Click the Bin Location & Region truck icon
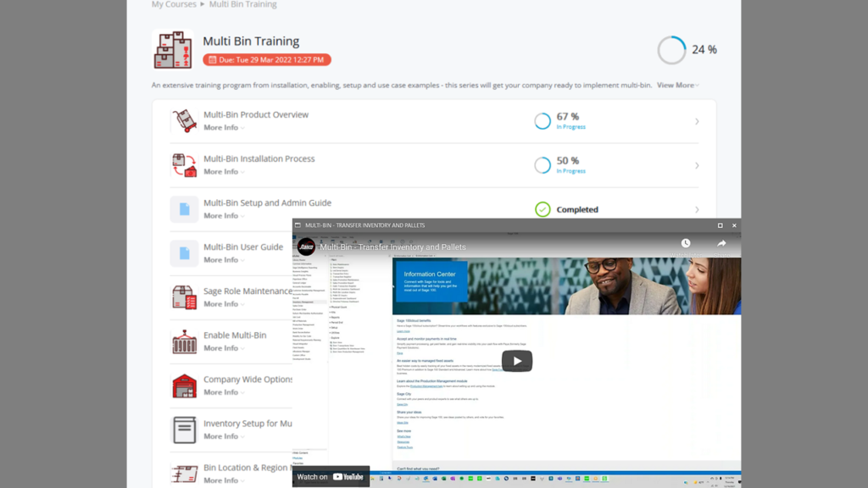The image size is (868, 488). coord(183,474)
